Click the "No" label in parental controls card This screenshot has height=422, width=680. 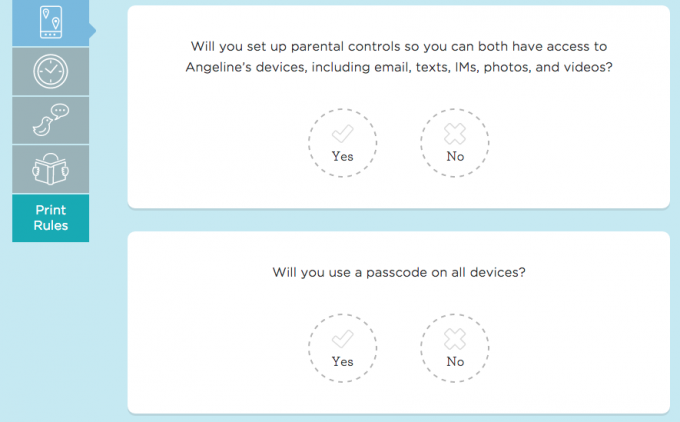pos(455,156)
